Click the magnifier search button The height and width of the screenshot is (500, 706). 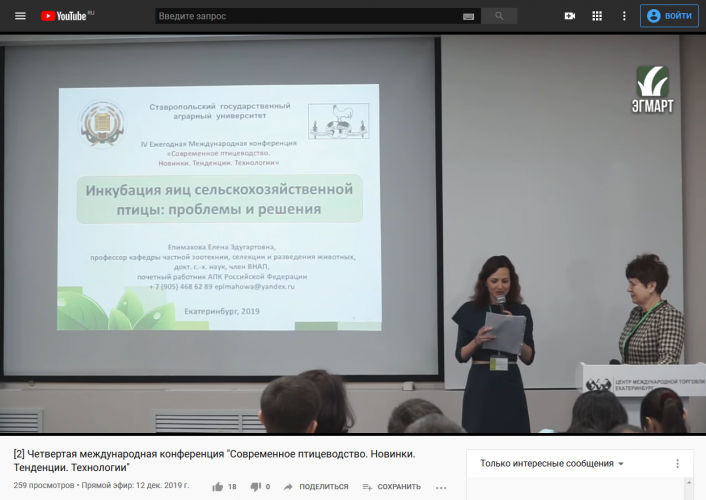pos(499,16)
